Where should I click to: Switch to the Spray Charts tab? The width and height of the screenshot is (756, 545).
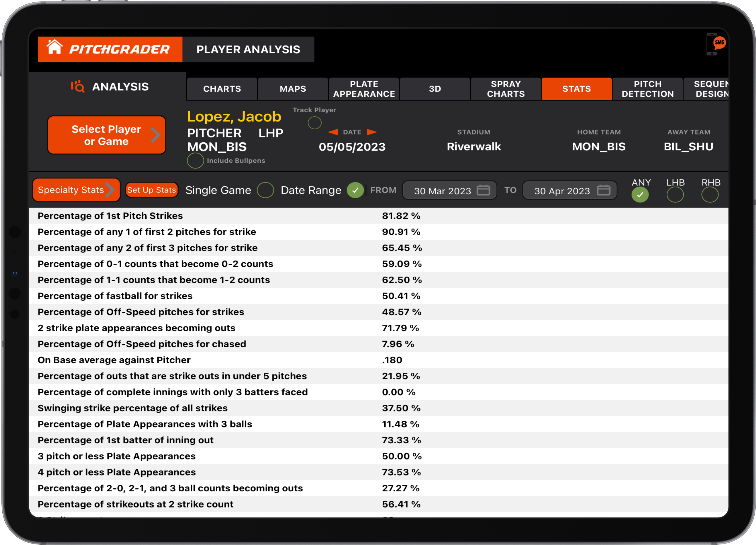point(505,89)
